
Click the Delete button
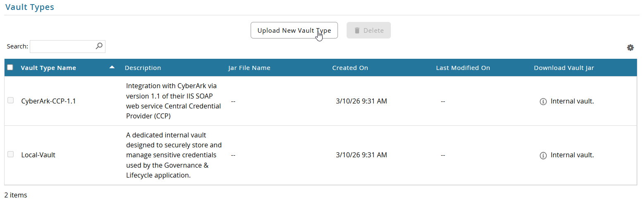click(369, 30)
